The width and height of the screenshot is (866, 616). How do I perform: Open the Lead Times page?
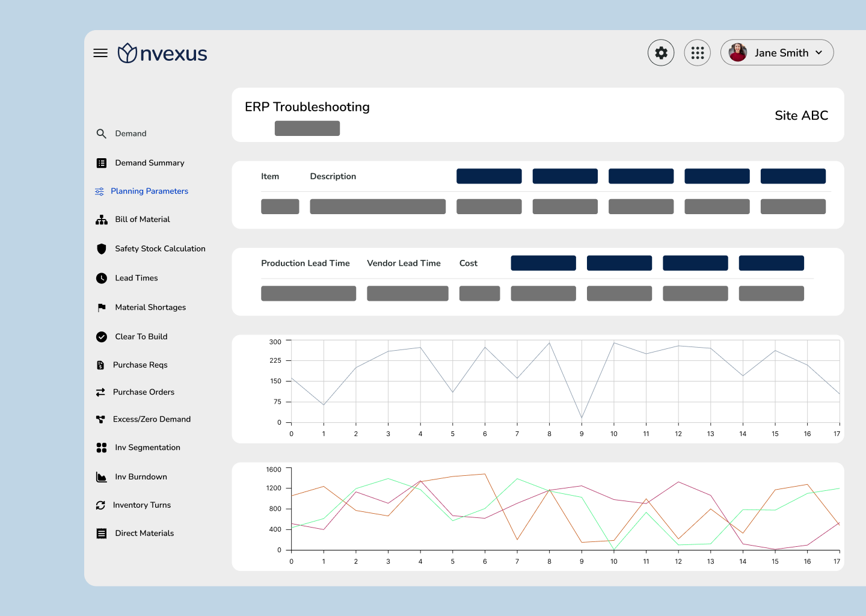137,278
